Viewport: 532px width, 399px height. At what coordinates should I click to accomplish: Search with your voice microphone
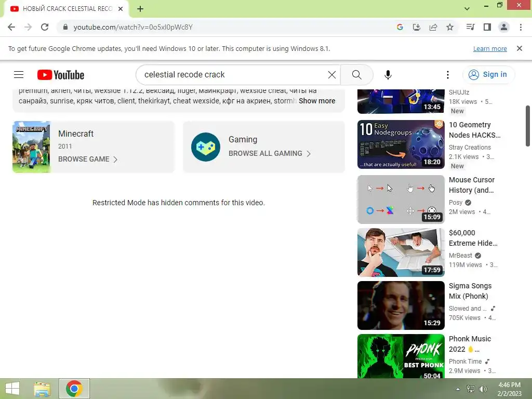pyautogui.click(x=388, y=75)
